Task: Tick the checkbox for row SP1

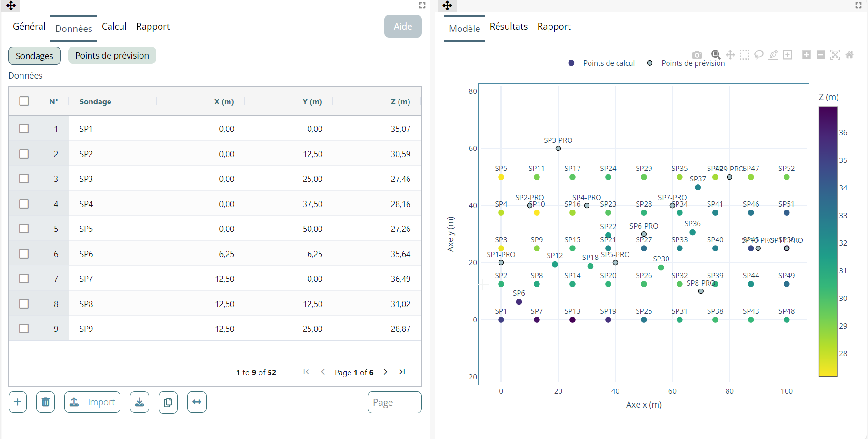Action: [24, 129]
